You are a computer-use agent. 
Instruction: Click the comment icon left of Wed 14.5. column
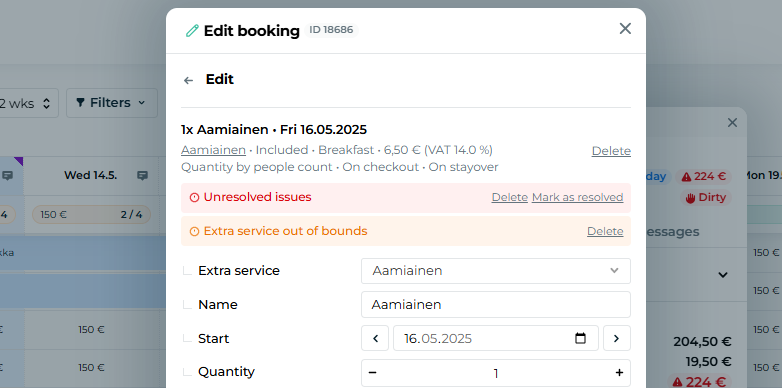(x=7, y=176)
